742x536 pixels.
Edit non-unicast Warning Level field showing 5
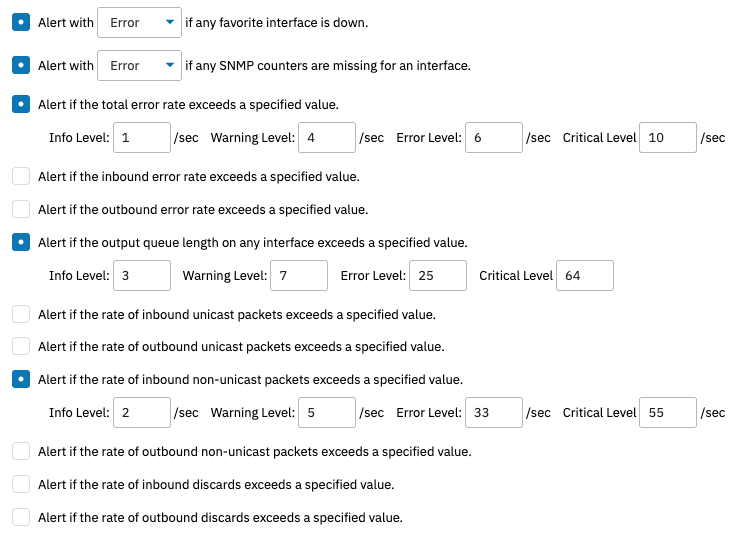[x=327, y=413]
